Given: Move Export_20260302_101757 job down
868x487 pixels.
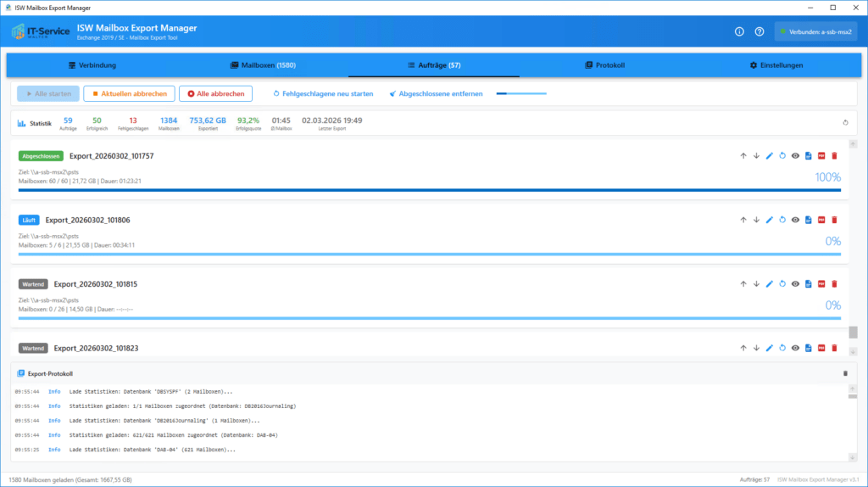Looking at the screenshot, I should pyautogui.click(x=756, y=156).
